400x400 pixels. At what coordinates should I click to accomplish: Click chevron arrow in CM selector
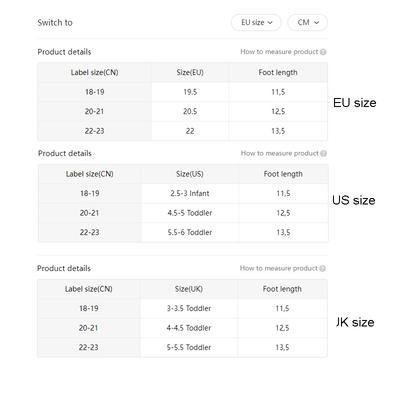point(317,22)
